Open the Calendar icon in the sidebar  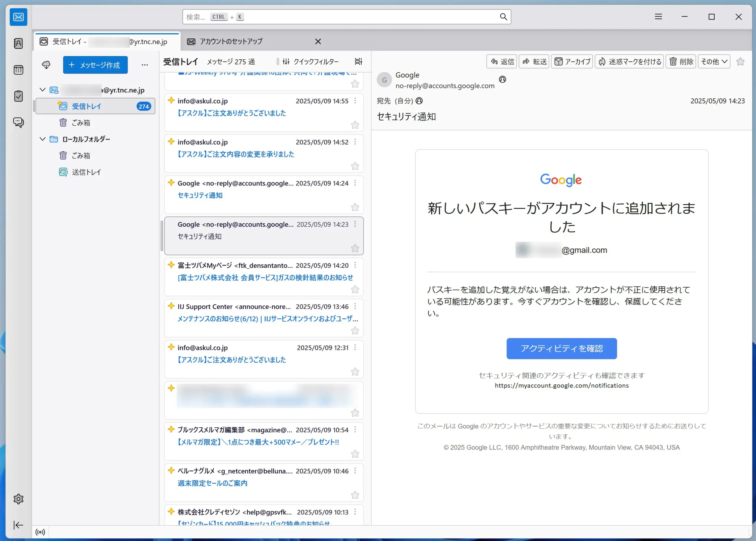[x=18, y=70]
